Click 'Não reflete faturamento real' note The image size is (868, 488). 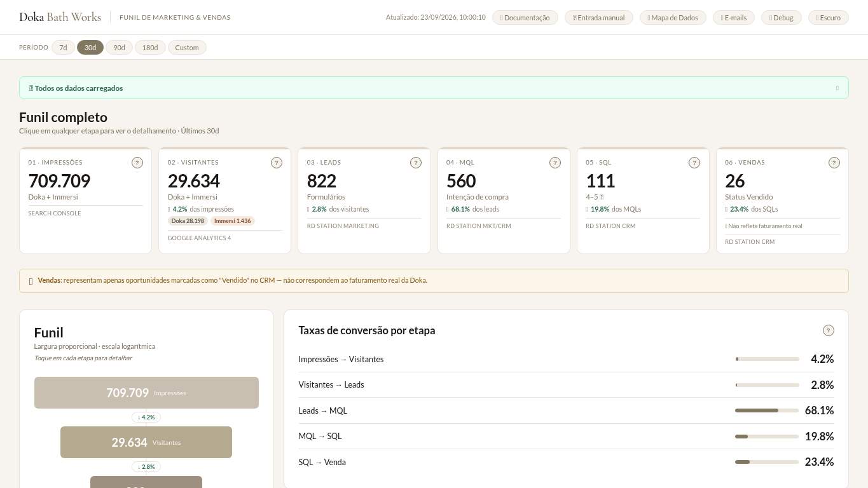pos(765,226)
